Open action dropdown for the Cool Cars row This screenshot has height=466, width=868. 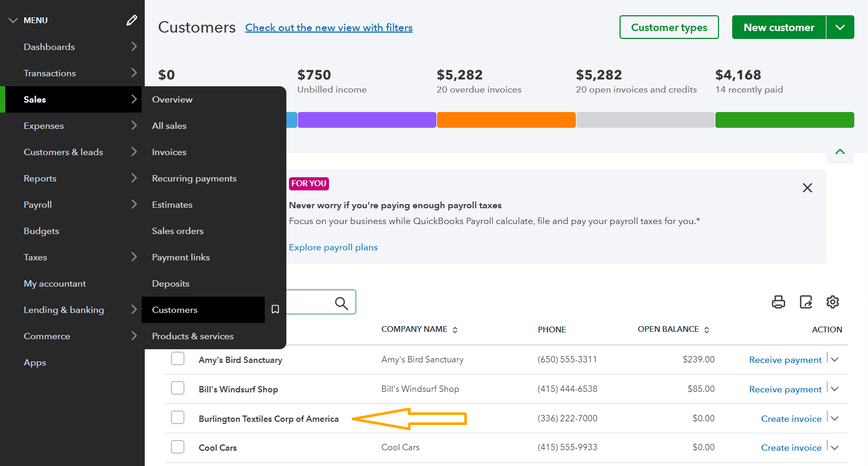pyautogui.click(x=835, y=447)
